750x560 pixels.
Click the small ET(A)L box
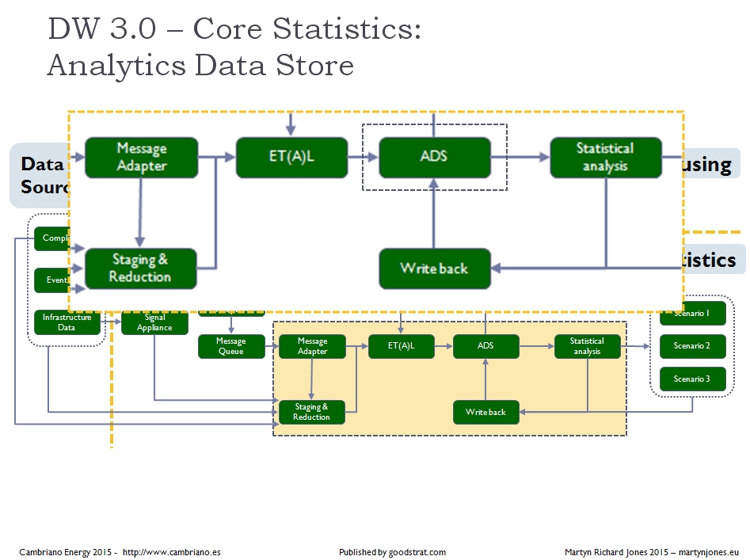click(x=401, y=346)
